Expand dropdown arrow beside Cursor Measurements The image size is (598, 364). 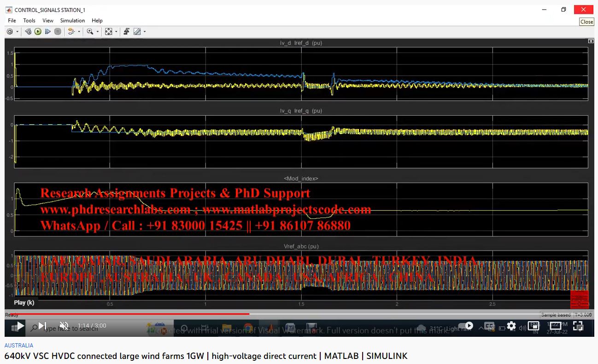click(145, 32)
